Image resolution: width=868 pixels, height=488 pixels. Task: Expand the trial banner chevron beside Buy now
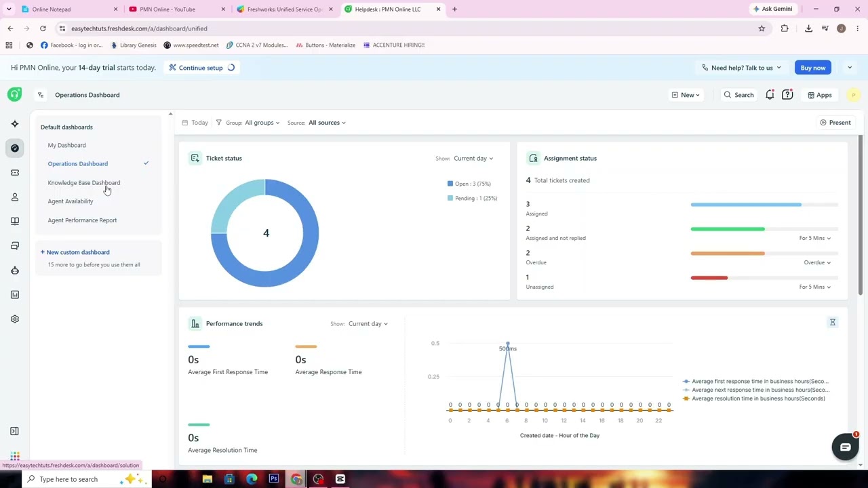click(849, 68)
